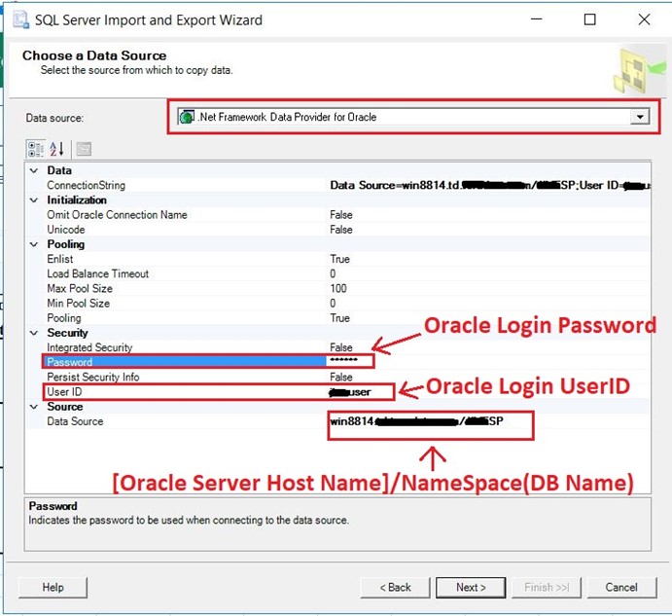Click the ConnectionString value field

coord(490,185)
